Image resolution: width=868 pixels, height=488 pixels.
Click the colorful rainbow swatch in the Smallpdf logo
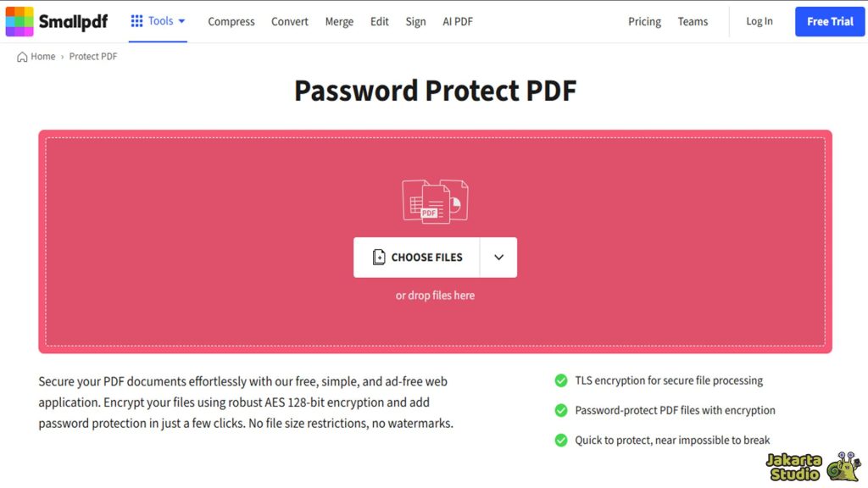pos(21,21)
